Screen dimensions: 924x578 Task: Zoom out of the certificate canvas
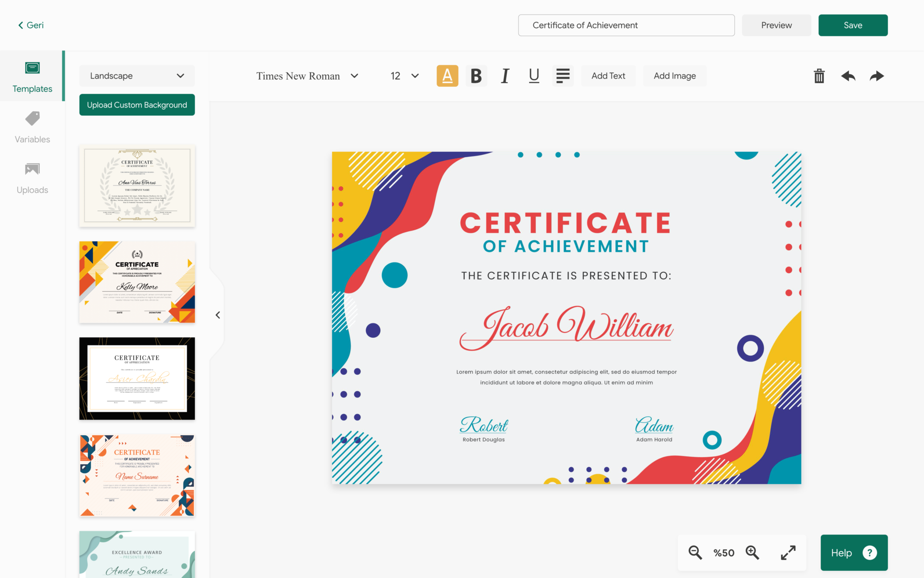pos(694,552)
